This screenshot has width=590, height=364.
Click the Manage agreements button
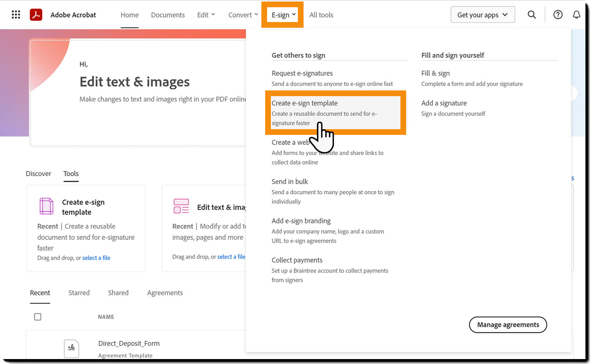tap(508, 325)
